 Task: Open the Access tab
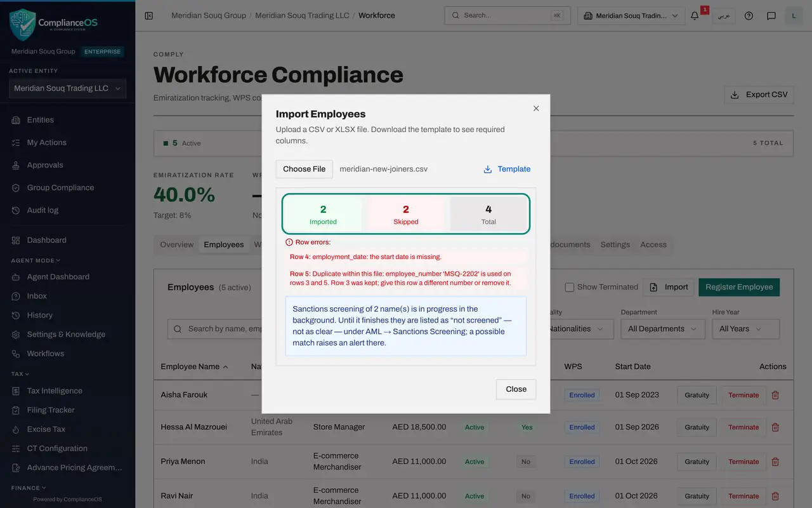(x=653, y=244)
